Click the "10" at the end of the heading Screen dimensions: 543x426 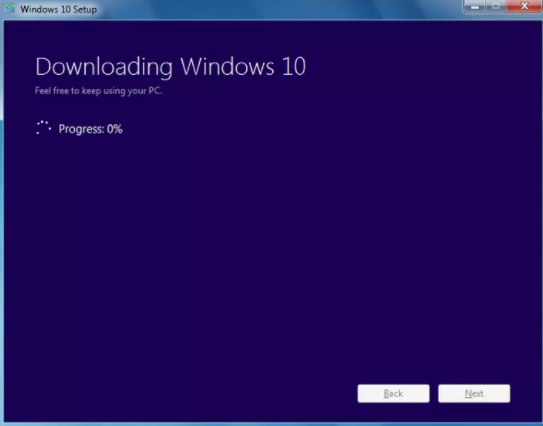coord(294,66)
